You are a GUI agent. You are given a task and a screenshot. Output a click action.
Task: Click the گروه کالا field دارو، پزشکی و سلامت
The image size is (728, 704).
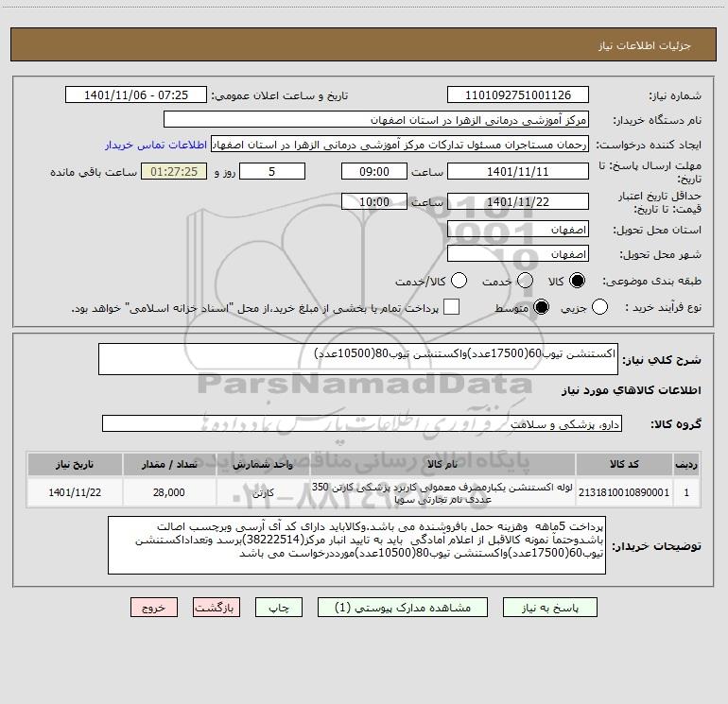tap(362, 423)
